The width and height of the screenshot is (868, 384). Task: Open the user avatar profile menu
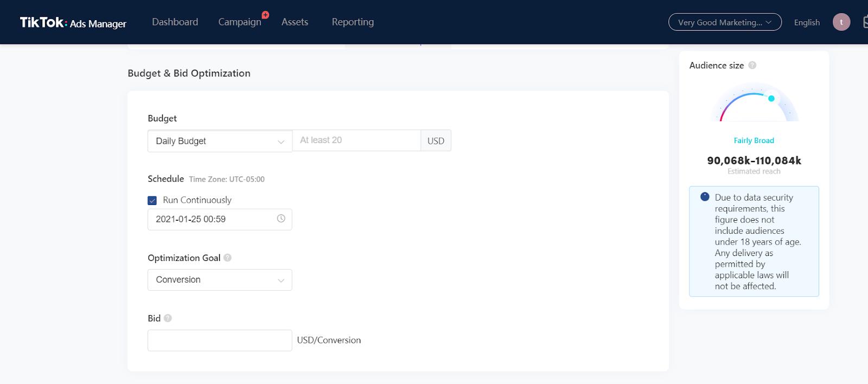click(841, 22)
